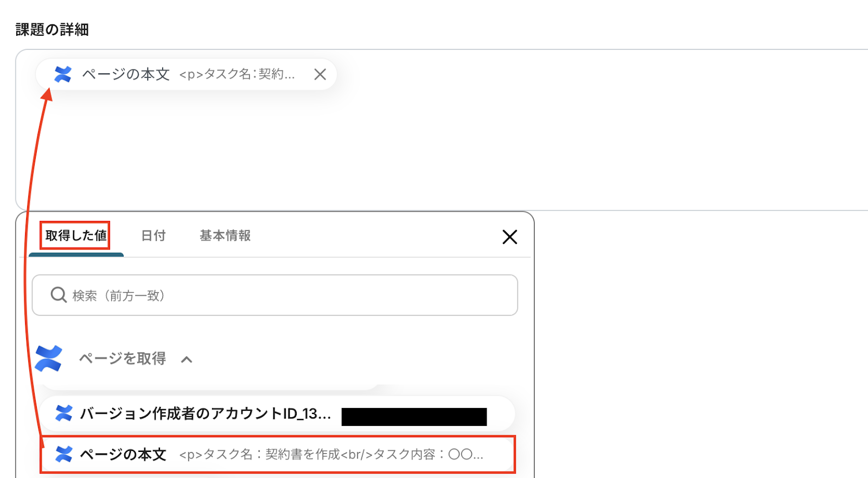
Task: Click the large Confluence logo beside ページを取得
Action: (48, 359)
